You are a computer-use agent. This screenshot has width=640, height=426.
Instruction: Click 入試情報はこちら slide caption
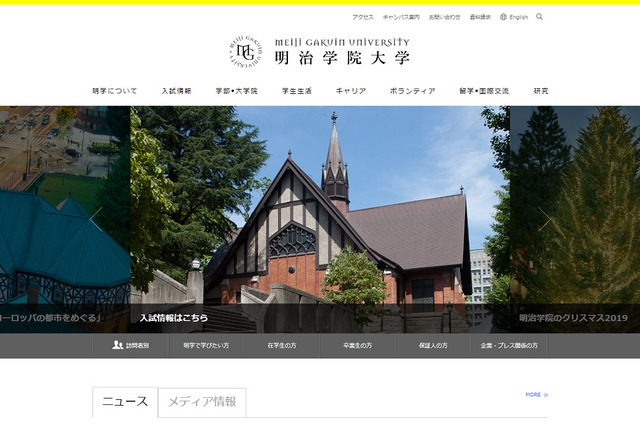[174, 318]
